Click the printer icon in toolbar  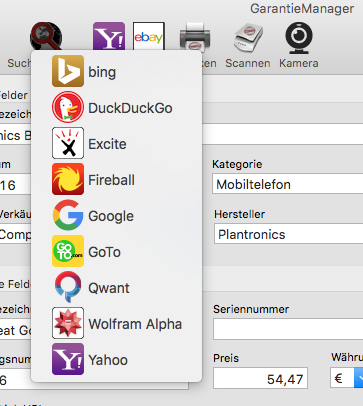click(195, 37)
